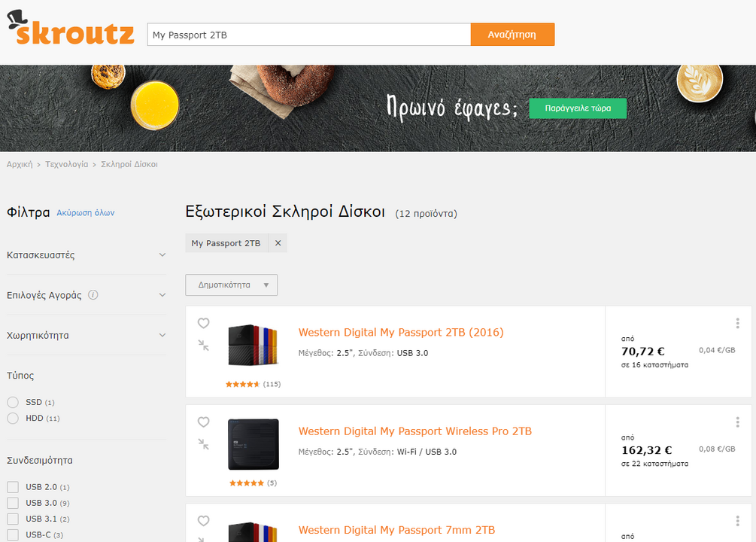Click My Passport 2TB (2016) product thumbnail
The height and width of the screenshot is (542, 756).
253,345
